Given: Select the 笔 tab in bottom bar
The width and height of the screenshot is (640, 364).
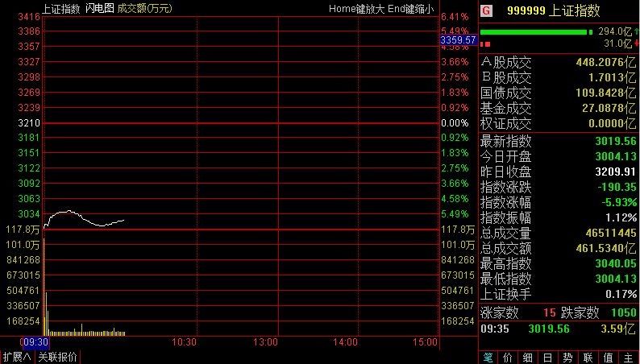Looking at the screenshot, I should tap(488, 357).
